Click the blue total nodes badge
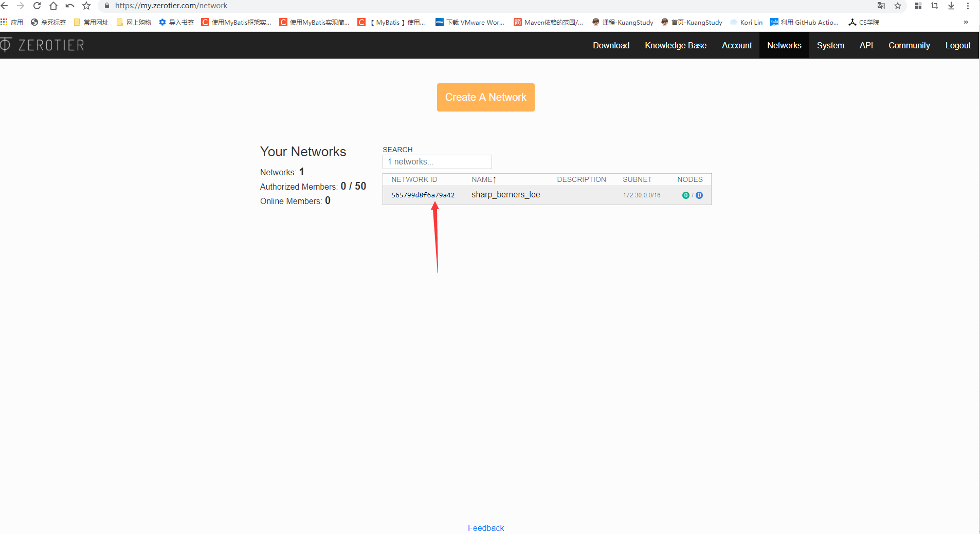This screenshot has width=980, height=534. click(699, 195)
